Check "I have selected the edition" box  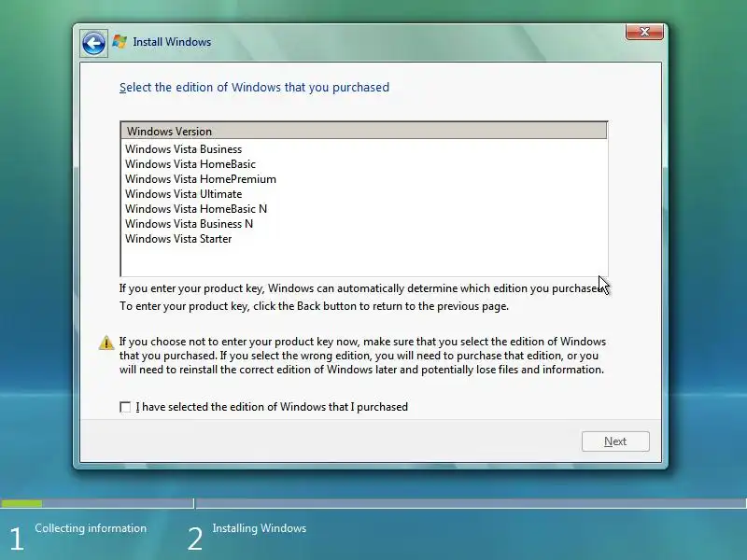125,407
